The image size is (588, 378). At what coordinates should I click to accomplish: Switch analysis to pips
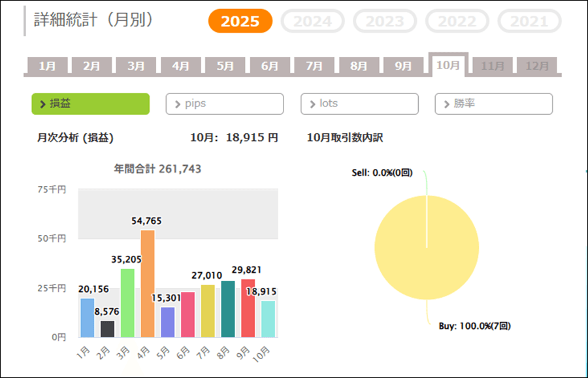[x=225, y=104]
